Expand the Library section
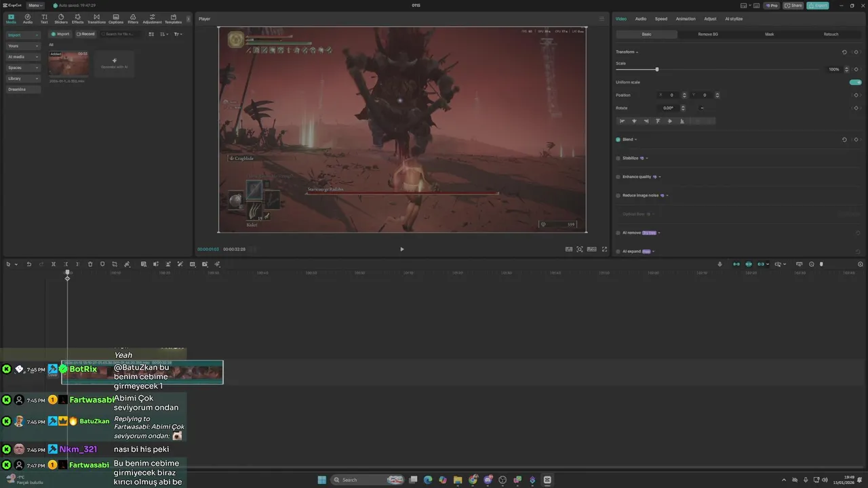Viewport: 868px width, 488px height. click(x=22, y=79)
